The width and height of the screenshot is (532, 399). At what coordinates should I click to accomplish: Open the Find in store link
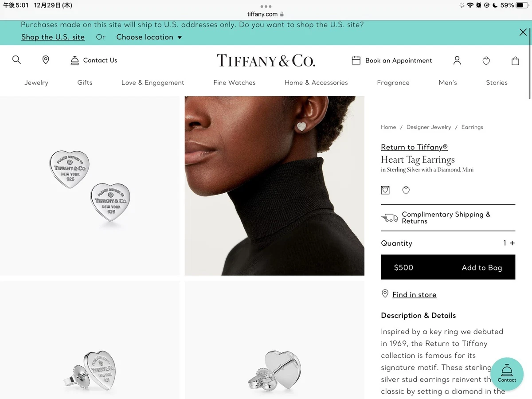point(414,295)
